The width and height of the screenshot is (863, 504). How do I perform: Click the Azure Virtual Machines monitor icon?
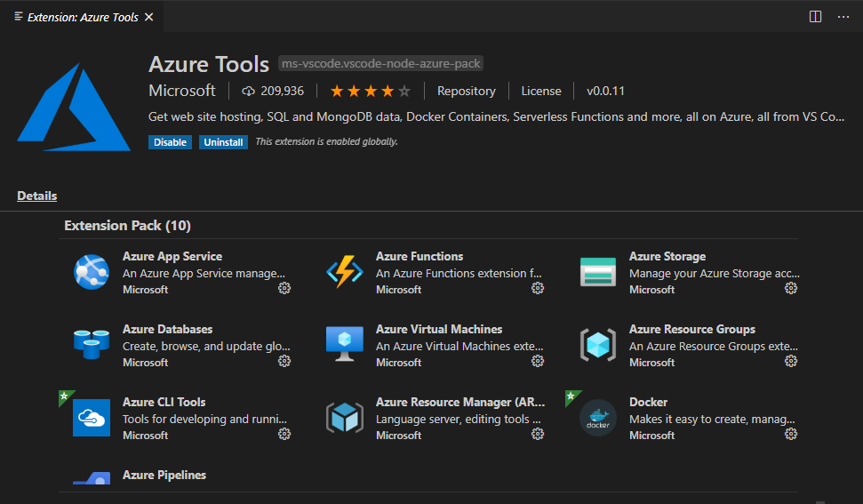click(x=345, y=345)
